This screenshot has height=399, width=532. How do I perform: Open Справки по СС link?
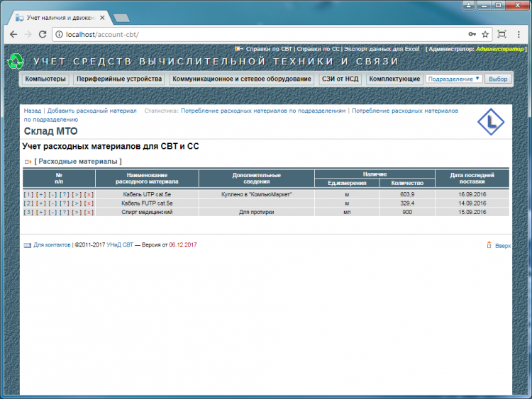click(x=318, y=49)
